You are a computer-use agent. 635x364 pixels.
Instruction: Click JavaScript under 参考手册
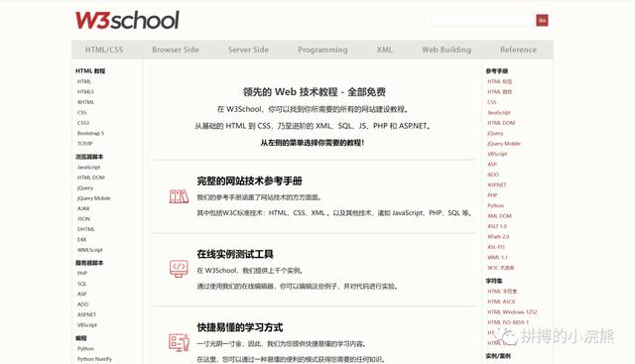(x=499, y=112)
